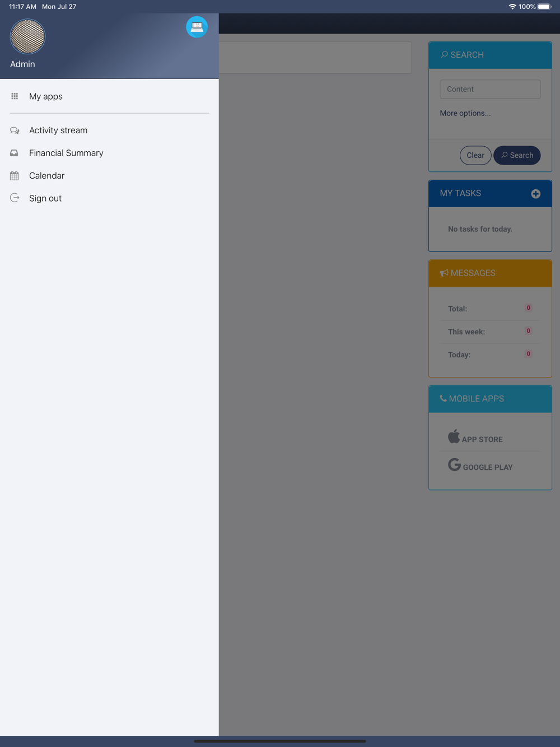
Task: Click the Search button
Action: coord(517,156)
